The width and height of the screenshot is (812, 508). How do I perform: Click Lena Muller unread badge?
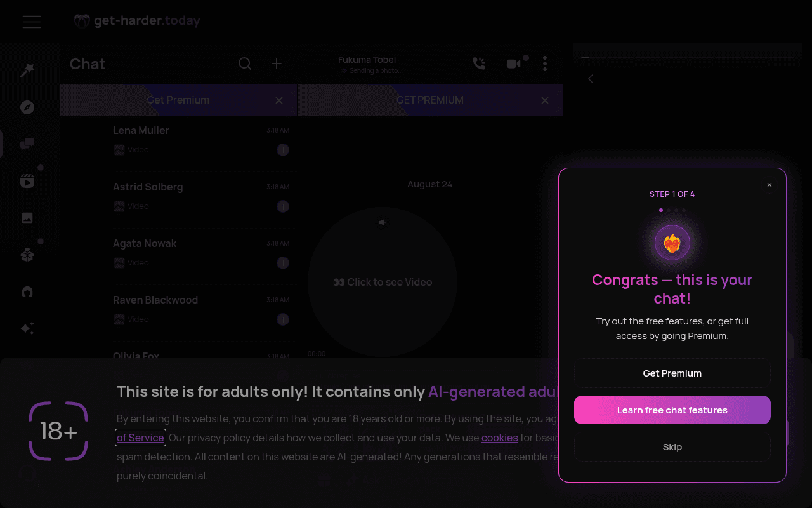[x=283, y=150]
